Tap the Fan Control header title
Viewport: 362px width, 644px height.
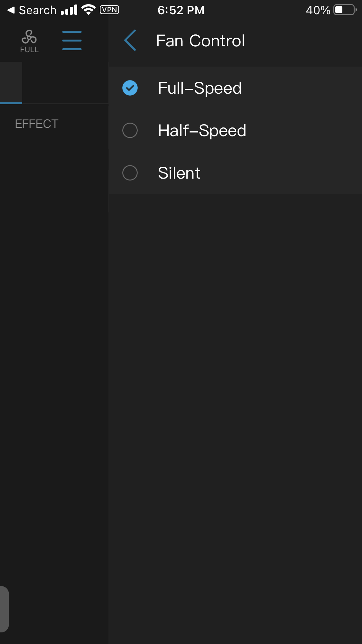[x=200, y=41]
